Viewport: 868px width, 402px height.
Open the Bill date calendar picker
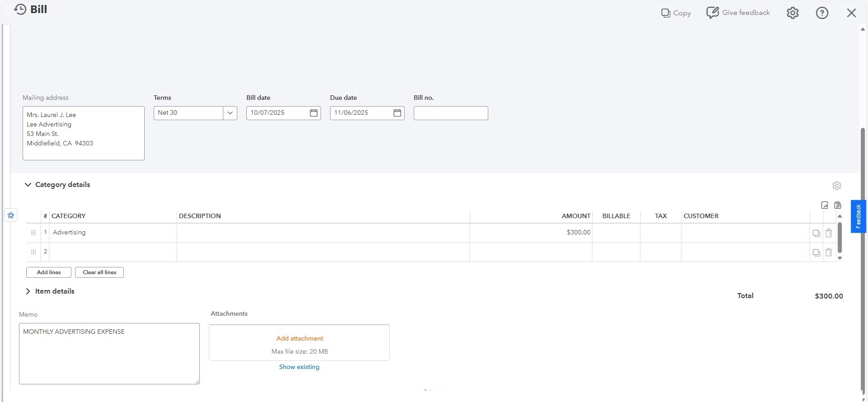coord(314,113)
